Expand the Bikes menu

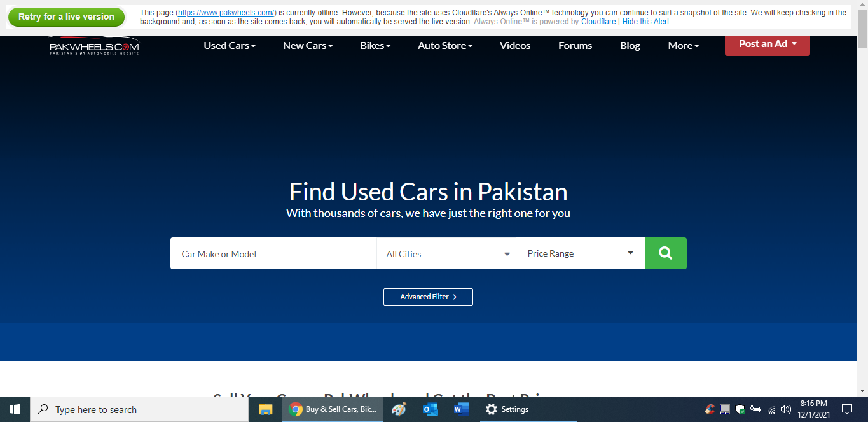[x=375, y=45]
